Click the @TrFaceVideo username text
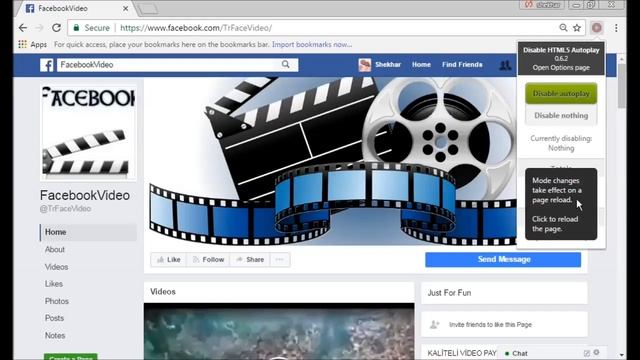This screenshot has height=360, width=640. (65, 209)
